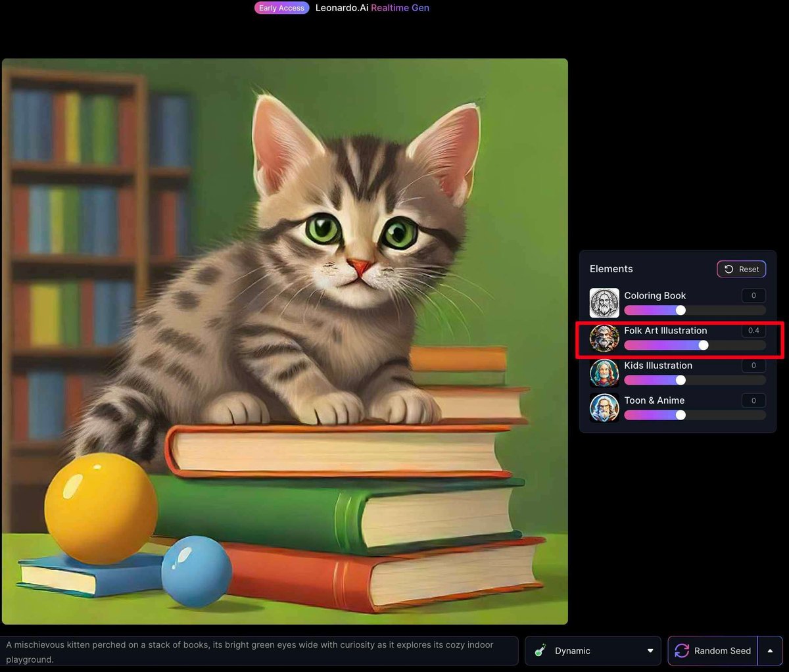Click the Random Seed button
The width and height of the screenshot is (789, 672).
click(x=713, y=651)
